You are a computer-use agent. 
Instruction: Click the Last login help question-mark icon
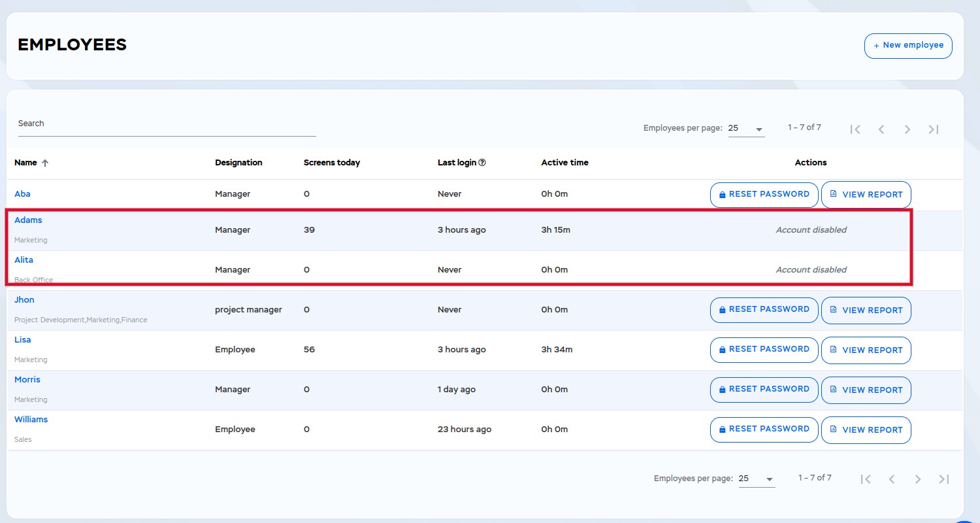pos(482,163)
